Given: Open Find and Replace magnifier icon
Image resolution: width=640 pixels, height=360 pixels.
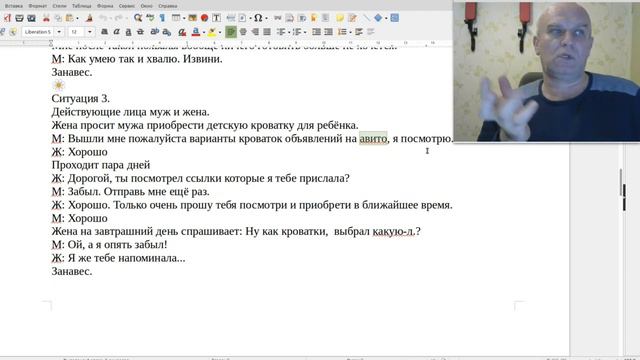Looking at the screenshot, I should click(x=138, y=18).
